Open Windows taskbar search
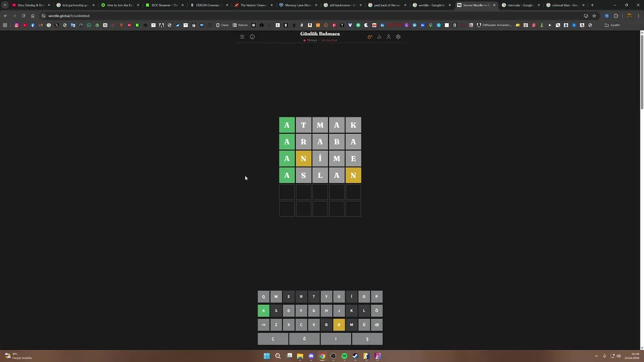 (278, 356)
